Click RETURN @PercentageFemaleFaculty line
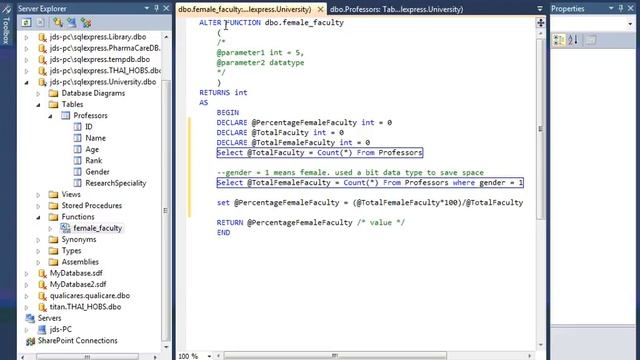Image resolution: width=640 pixels, height=360 pixels. tap(311, 222)
